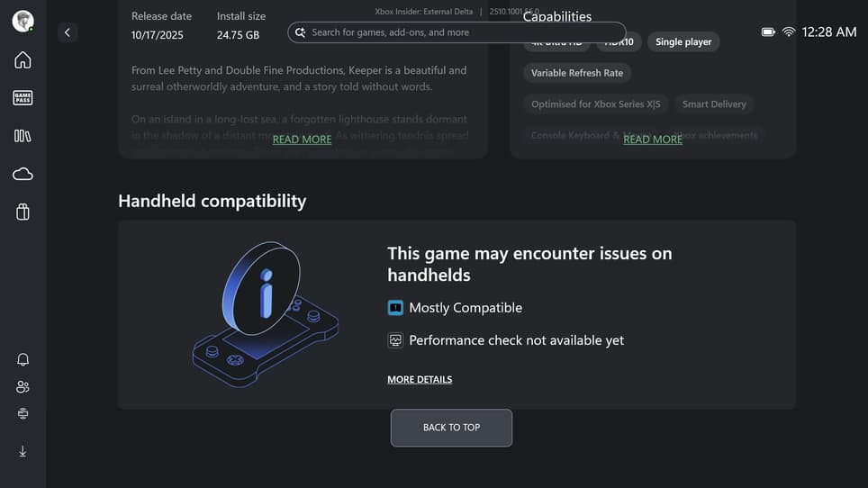Click the battery status icon
The width and height of the screenshot is (868, 488).
pos(768,32)
